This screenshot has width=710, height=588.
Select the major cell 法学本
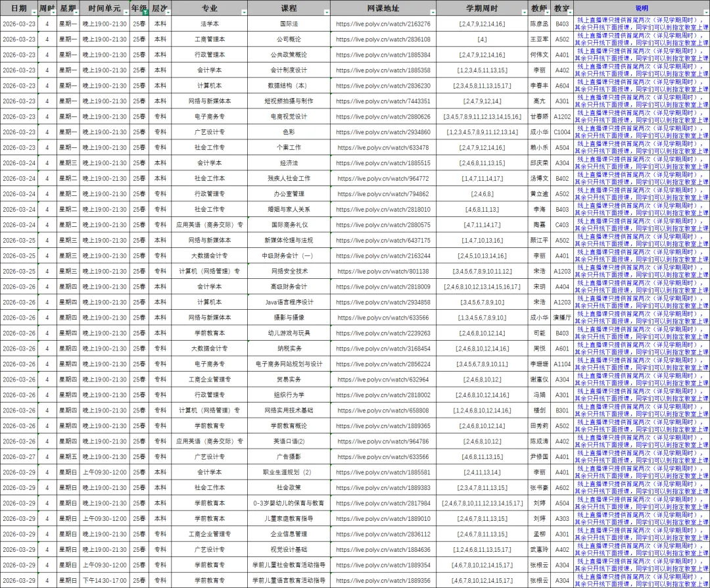click(x=210, y=24)
